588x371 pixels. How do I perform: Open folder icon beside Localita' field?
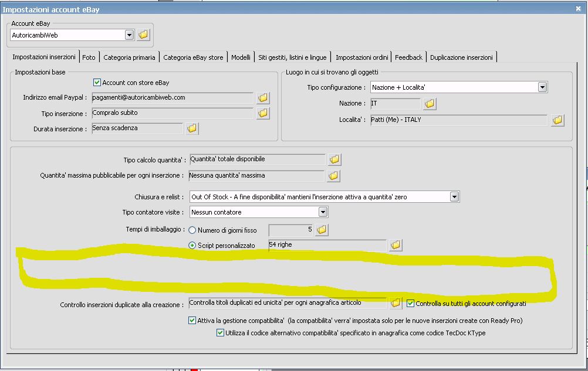pos(557,120)
